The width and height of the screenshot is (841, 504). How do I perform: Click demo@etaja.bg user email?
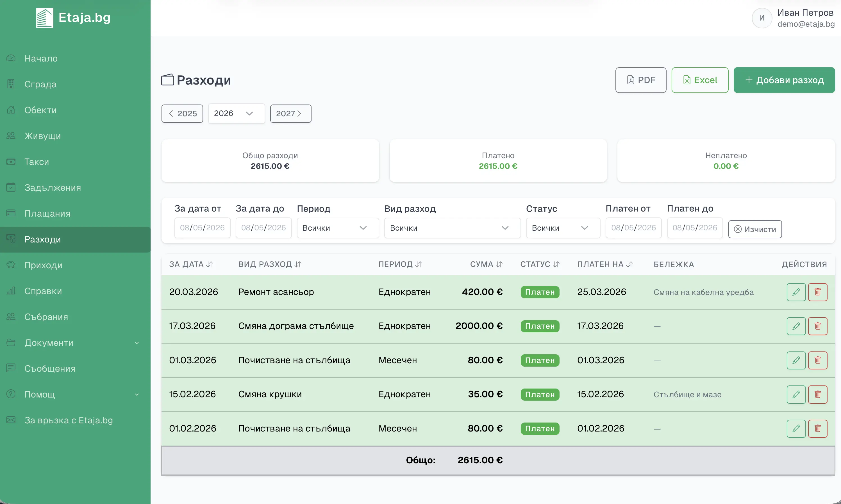(x=806, y=24)
